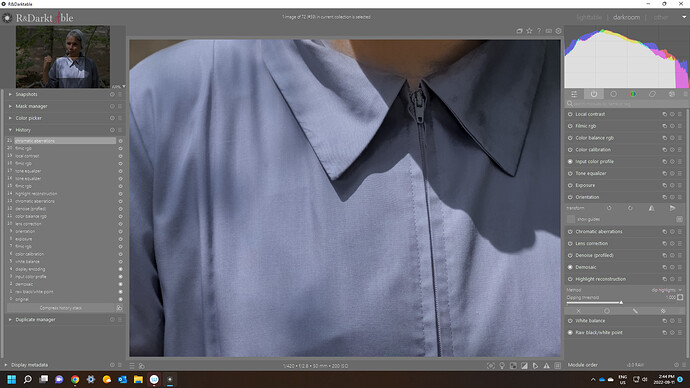Toggle clipping indicator next to Clipping threshold

pos(680,297)
